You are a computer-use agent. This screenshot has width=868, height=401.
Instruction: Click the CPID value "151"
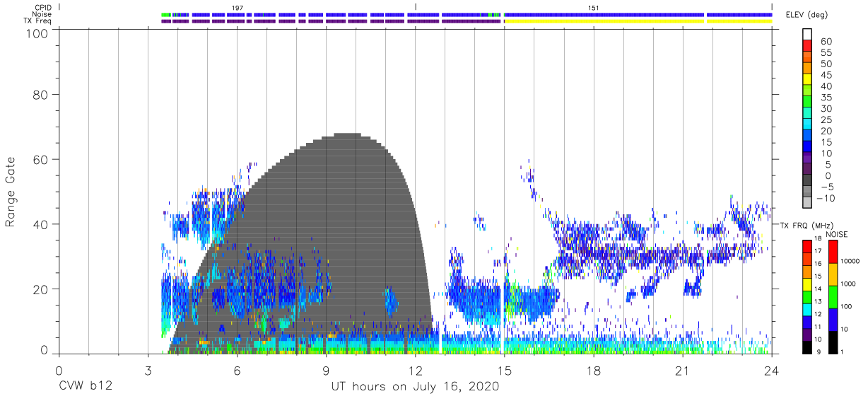[594, 7]
